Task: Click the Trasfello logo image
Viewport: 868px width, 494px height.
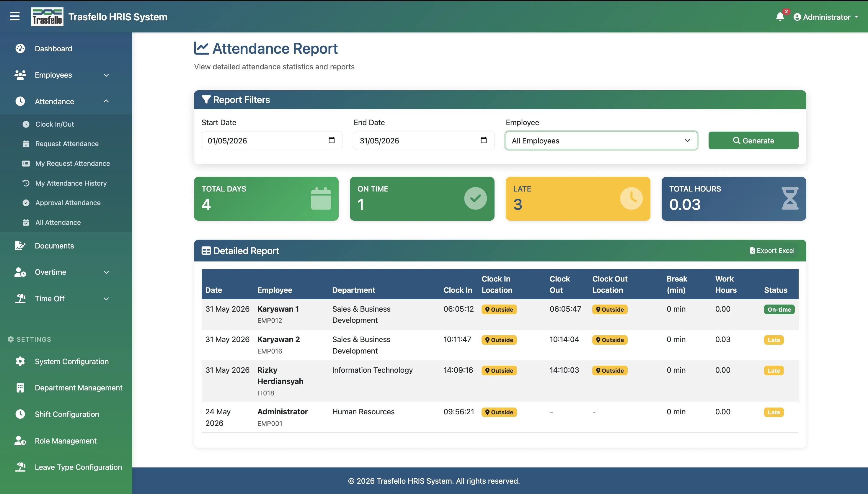Action: (x=47, y=17)
